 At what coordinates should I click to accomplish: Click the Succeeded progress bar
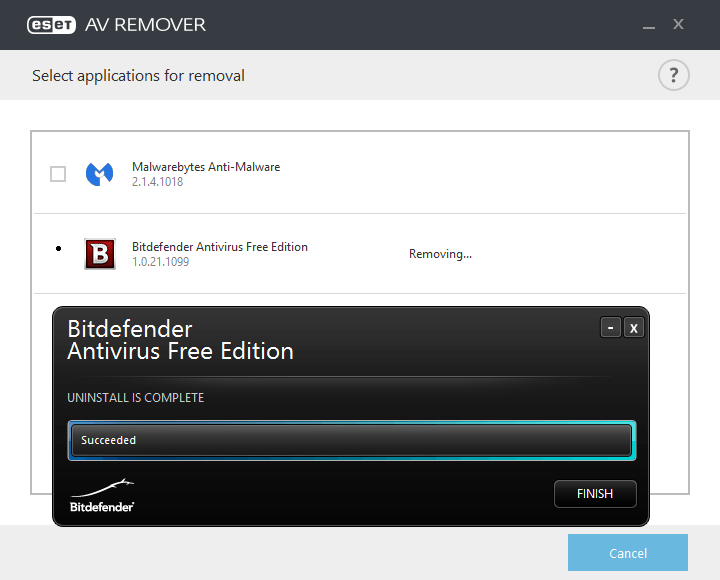click(352, 440)
